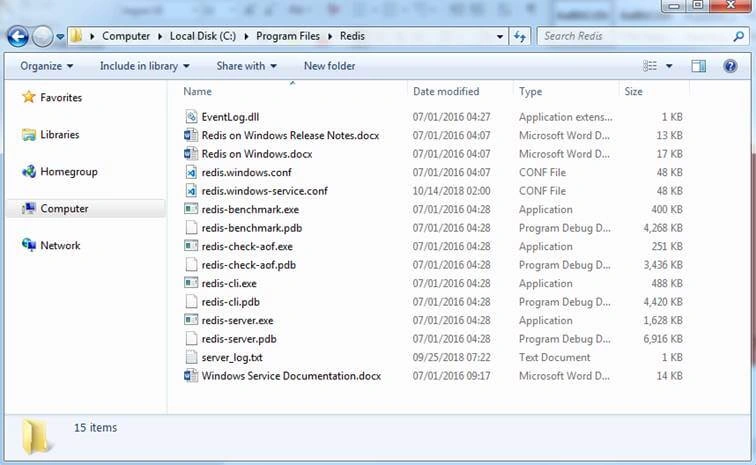The image size is (756, 465).
Task: Click the Windows Service Documentation.docx icon
Action: click(x=191, y=376)
